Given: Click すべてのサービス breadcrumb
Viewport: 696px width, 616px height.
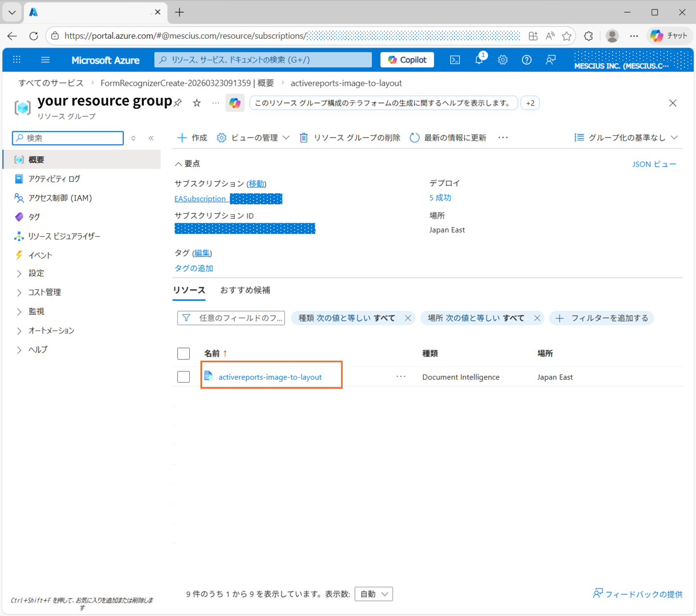Looking at the screenshot, I should click(51, 83).
